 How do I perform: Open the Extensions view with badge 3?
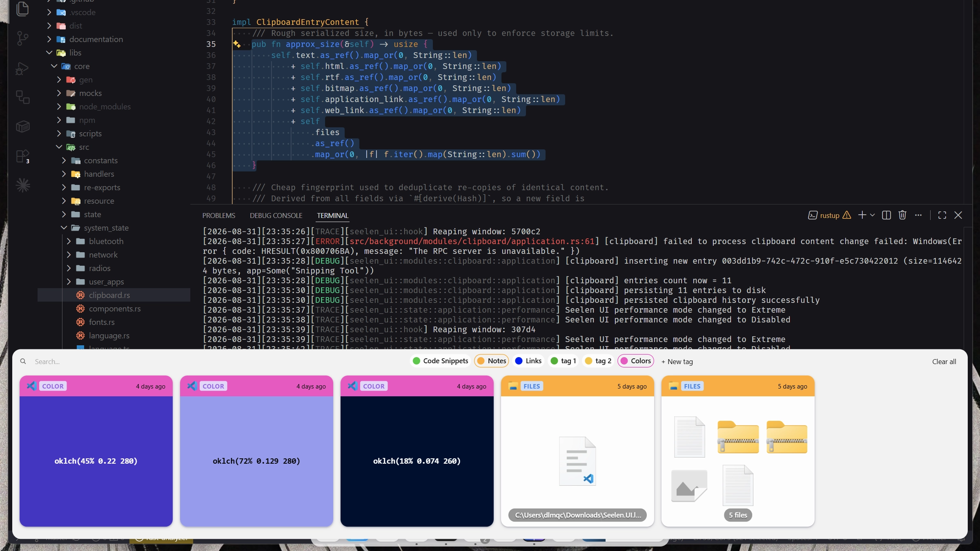pyautogui.click(x=22, y=156)
